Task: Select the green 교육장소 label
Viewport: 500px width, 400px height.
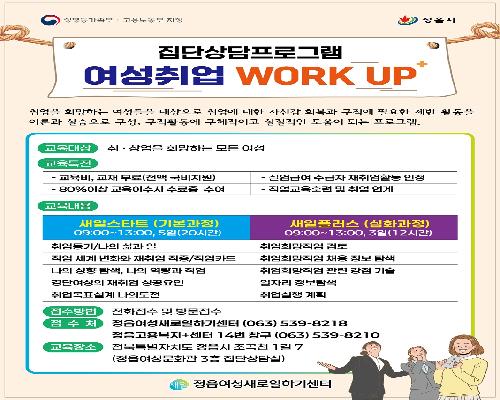Action: click(x=73, y=347)
